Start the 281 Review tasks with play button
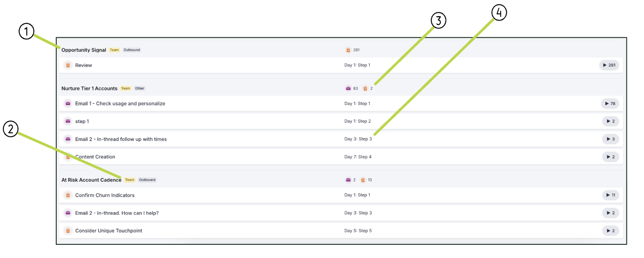This screenshot has width=644, height=258. 609,65
